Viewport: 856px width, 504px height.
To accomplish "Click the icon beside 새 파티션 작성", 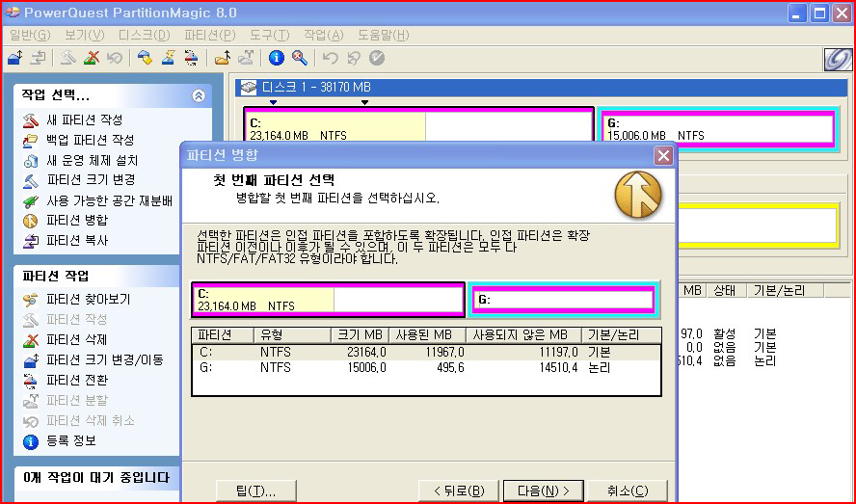I will click(x=31, y=119).
